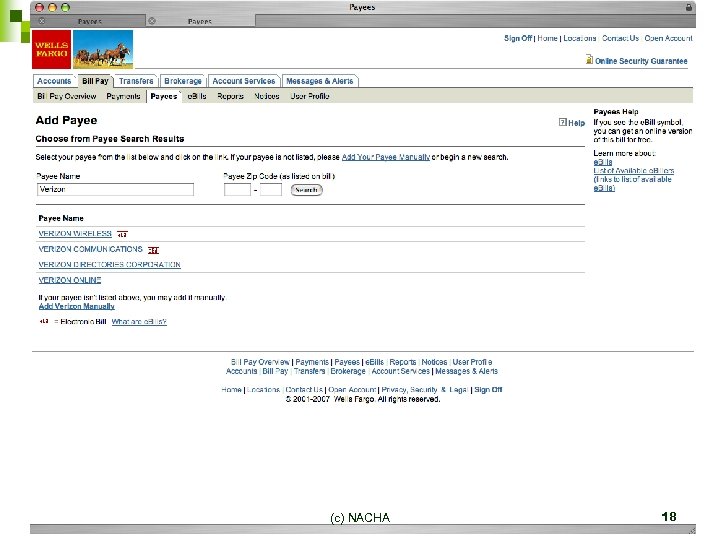Click footer Bill Pay Overview link
Image resolution: width=720 pixels, height=540 pixels.
pyautogui.click(x=260, y=362)
